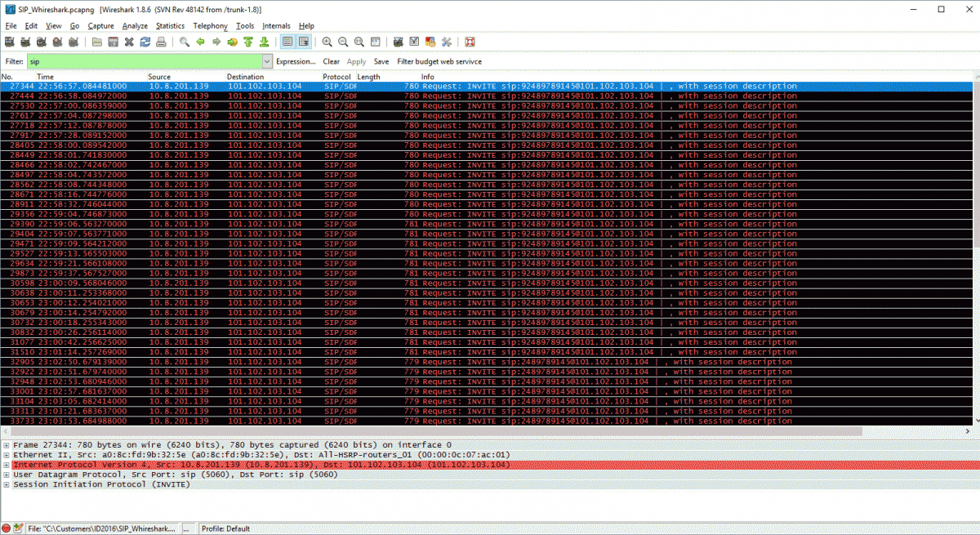980x535 pixels.
Task: Close this capture file icon
Action: (x=129, y=42)
